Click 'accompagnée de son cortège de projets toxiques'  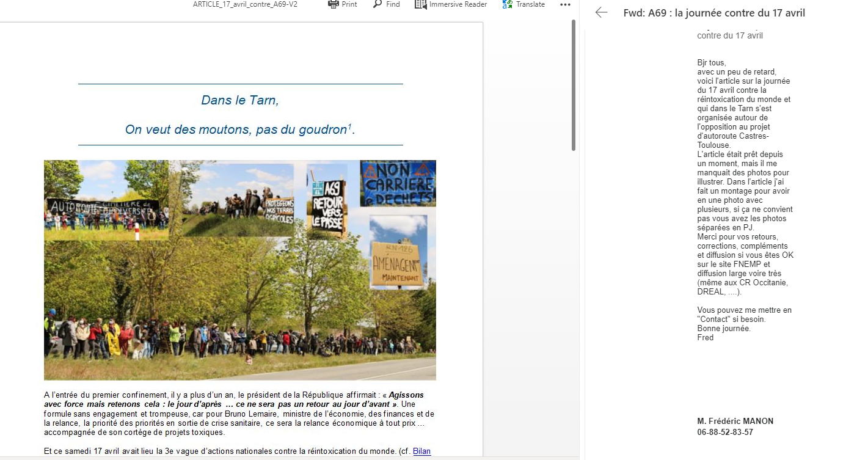coord(134,433)
